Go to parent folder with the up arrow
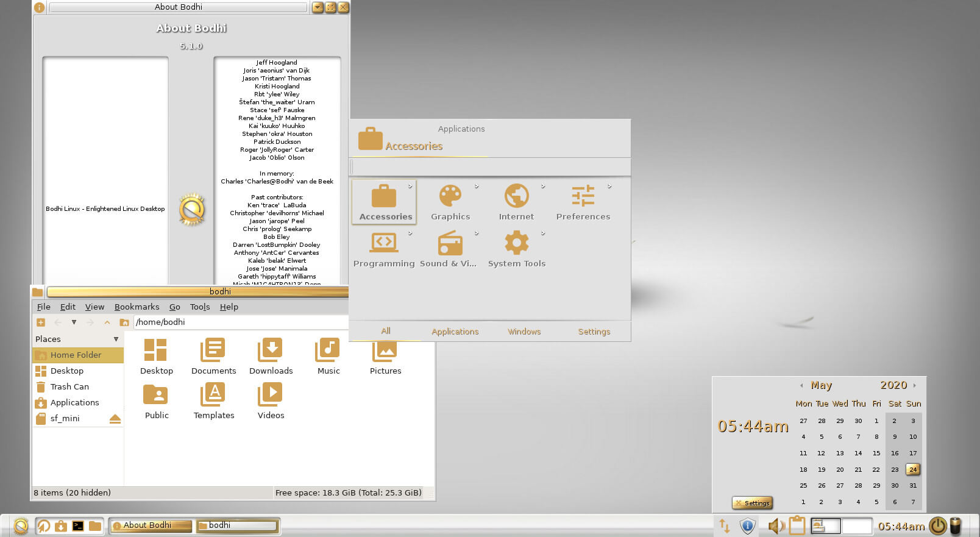This screenshot has width=980, height=537. [x=107, y=322]
